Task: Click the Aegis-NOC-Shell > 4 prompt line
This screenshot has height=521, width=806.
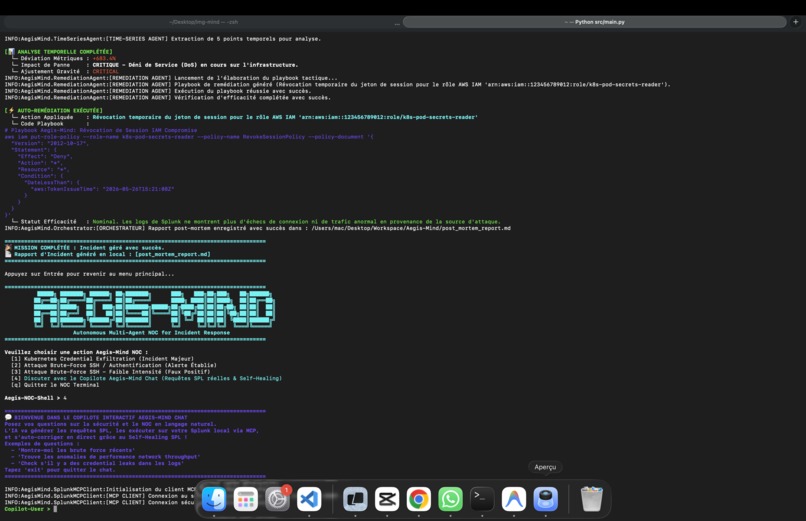Action: (x=35, y=398)
